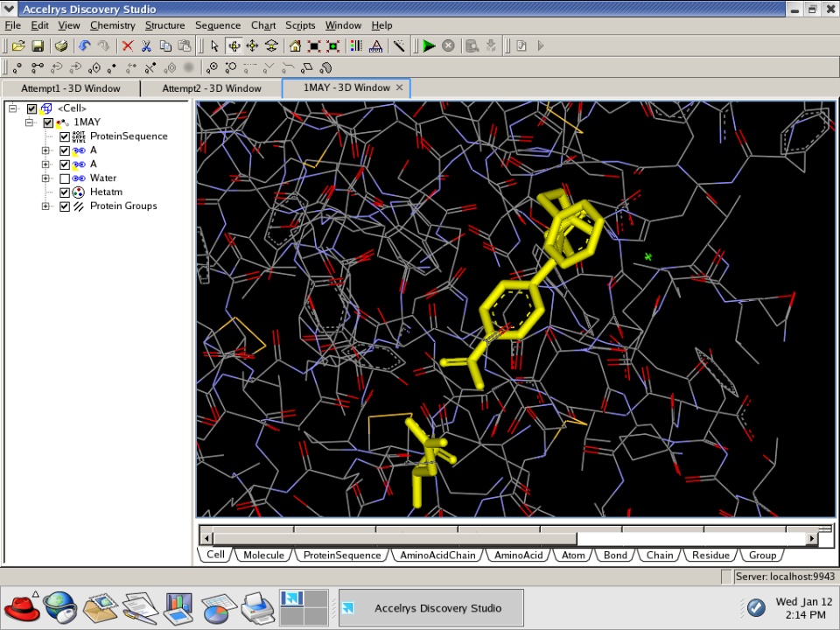Click the Save disk icon
The height and width of the screenshot is (630, 840).
[38, 45]
